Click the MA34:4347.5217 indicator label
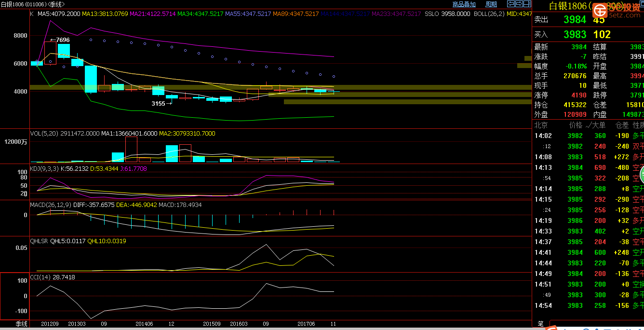This screenshot has width=644, height=330. point(201,14)
